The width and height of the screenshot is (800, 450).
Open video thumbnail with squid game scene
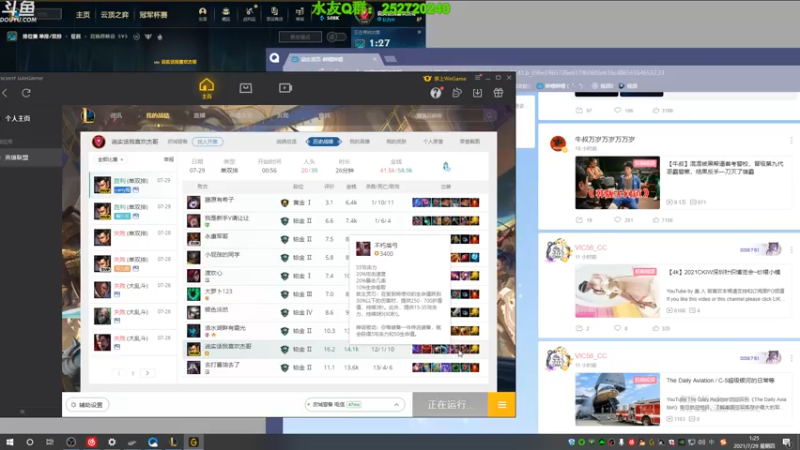pos(617,182)
